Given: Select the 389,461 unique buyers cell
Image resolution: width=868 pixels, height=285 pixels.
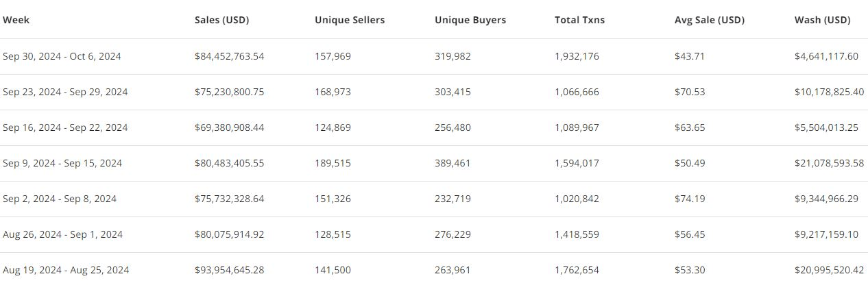Looking at the screenshot, I should tap(453, 163).
